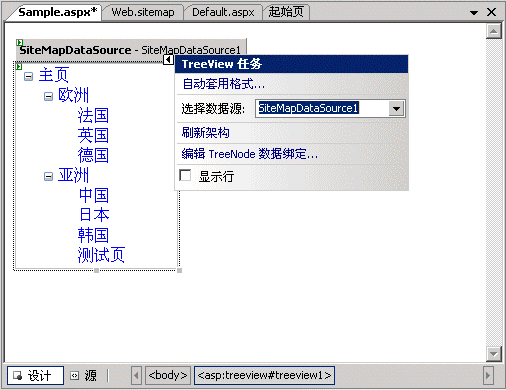The height and width of the screenshot is (390, 506).
Task: Open the 选择数据源 dropdown arrow
Action: click(x=396, y=109)
